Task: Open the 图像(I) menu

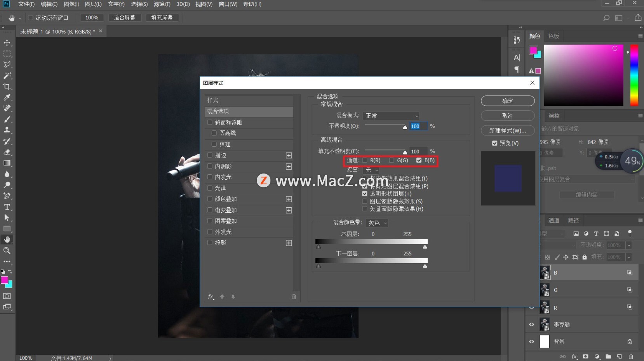Action: click(71, 4)
